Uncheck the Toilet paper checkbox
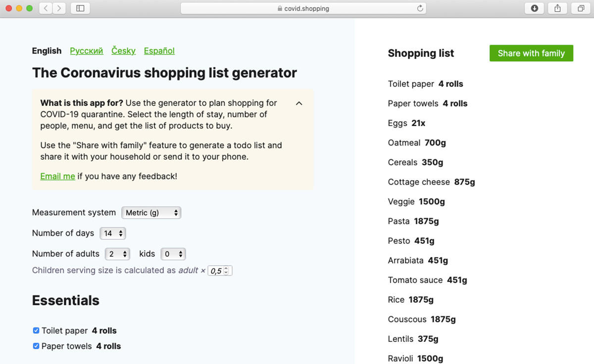This screenshot has width=594, height=364. point(36,330)
